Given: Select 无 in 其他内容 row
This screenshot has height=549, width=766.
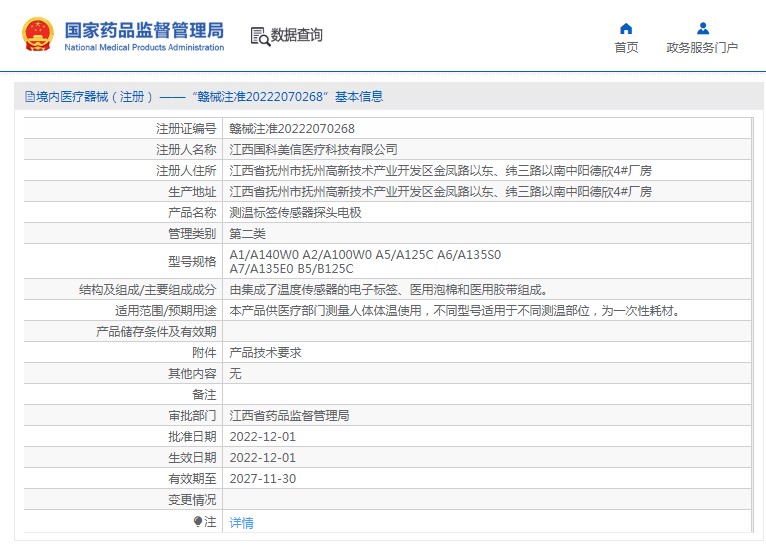Looking at the screenshot, I should (x=235, y=374).
